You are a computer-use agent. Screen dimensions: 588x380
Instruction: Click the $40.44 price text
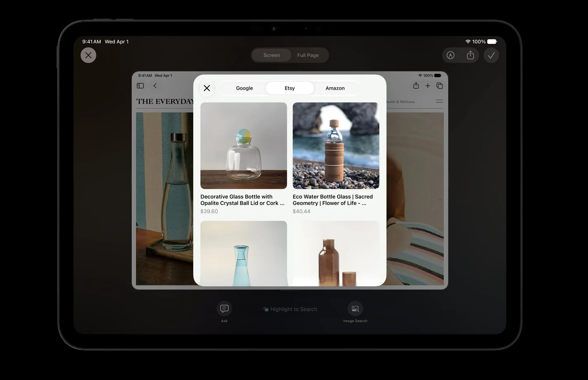[x=301, y=211]
